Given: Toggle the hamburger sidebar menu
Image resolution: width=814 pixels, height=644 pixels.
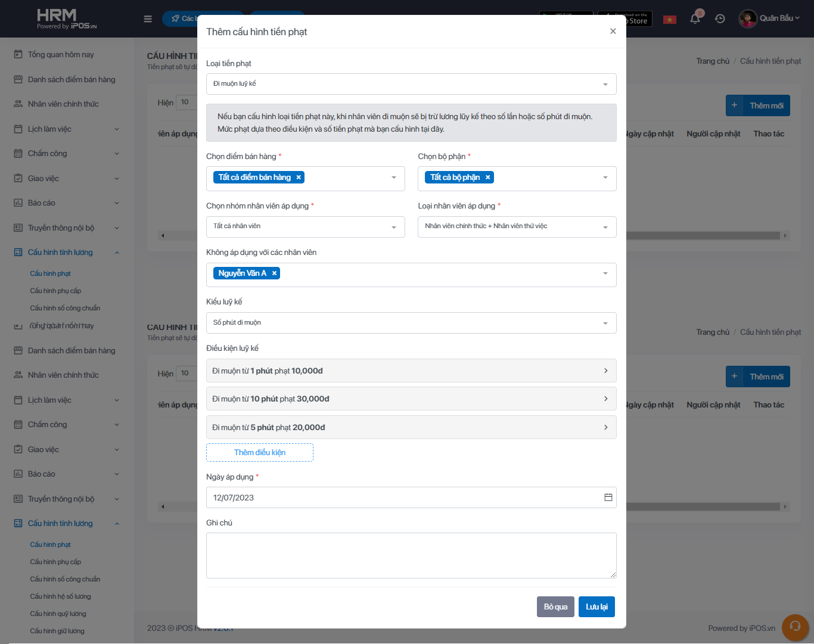Looking at the screenshot, I should tap(148, 19).
